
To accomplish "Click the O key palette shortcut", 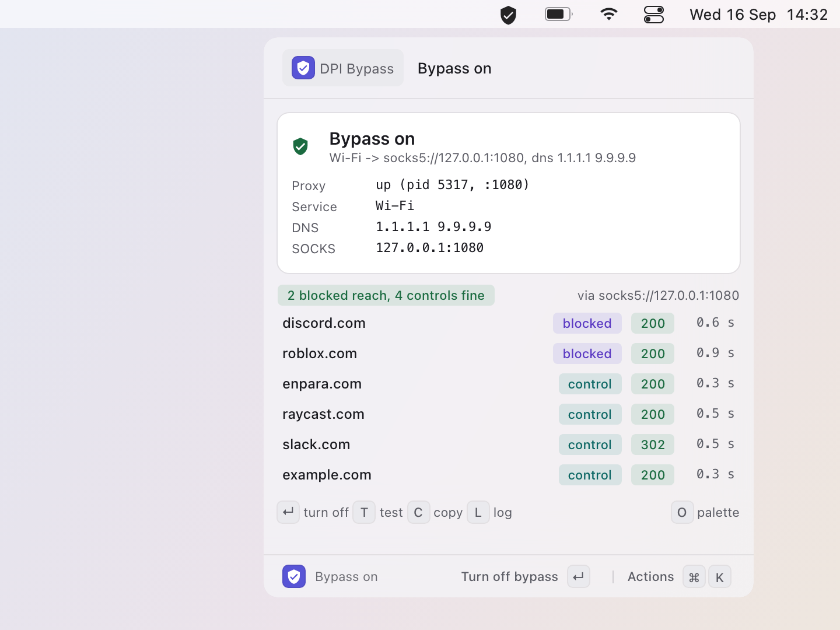I will pyautogui.click(x=682, y=512).
